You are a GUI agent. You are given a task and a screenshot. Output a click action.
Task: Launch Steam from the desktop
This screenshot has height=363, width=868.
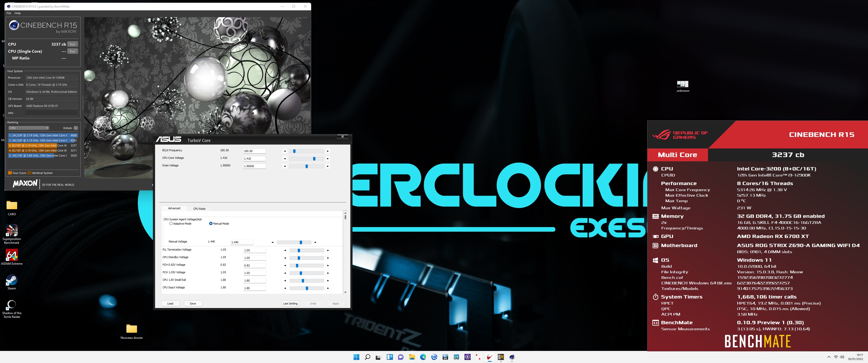click(12, 282)
